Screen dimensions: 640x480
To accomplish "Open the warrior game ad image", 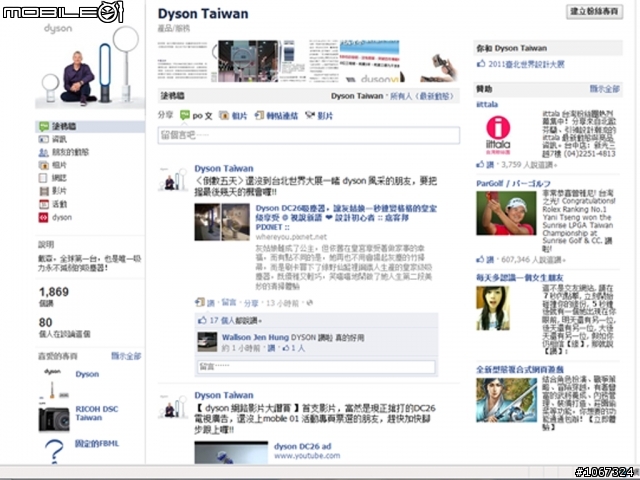I will tap(507, 400).
